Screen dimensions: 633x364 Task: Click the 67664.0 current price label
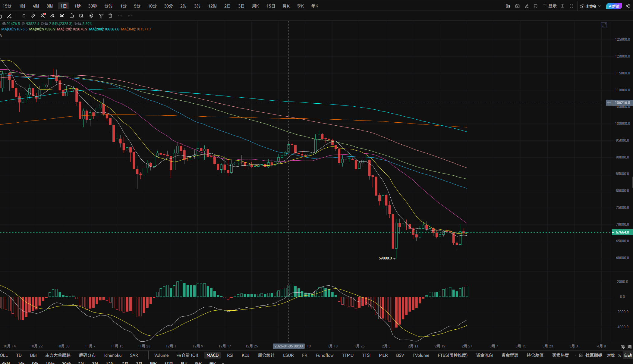point(622,232)
